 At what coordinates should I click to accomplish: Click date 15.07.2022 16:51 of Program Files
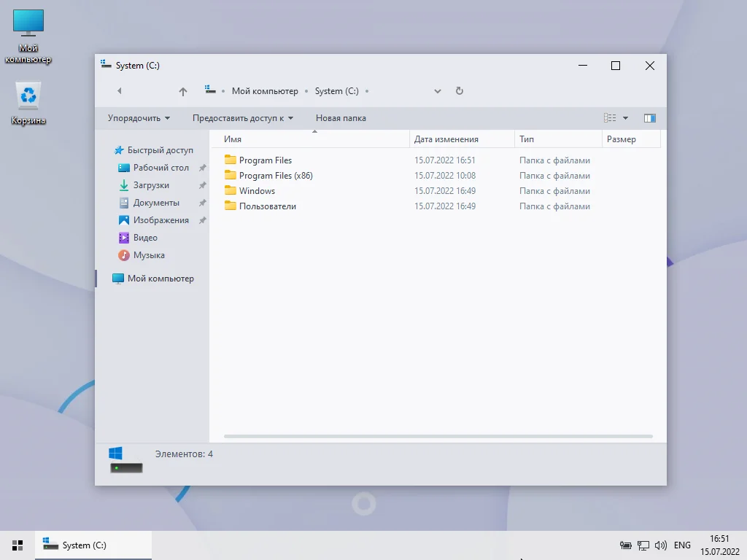[445, 160]
